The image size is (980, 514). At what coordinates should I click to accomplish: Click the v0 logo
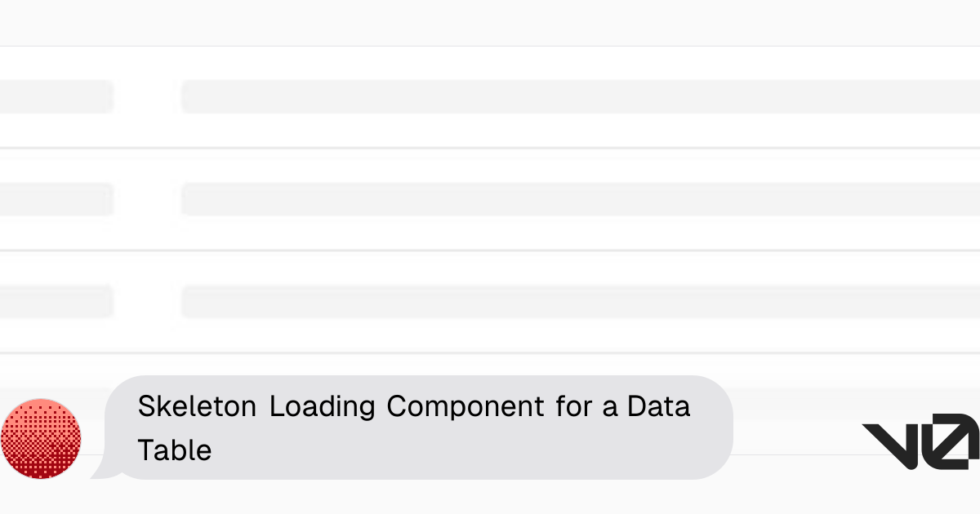pos(920,441)
